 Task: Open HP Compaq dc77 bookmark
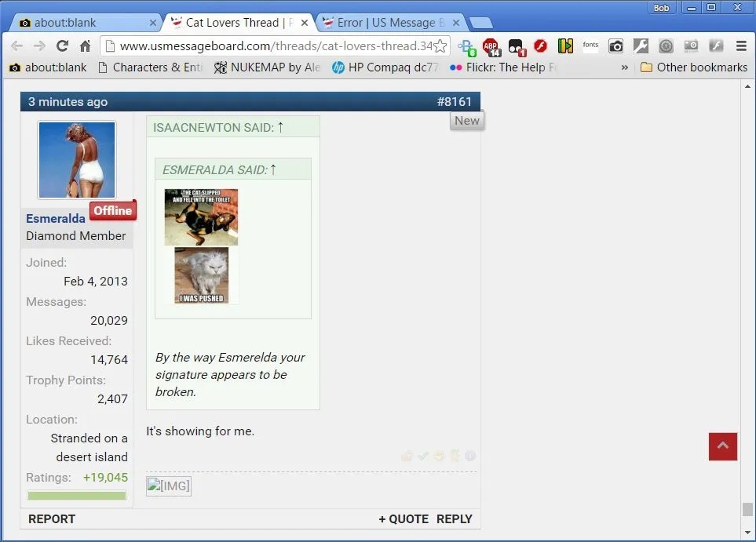(x=385, y=67)
